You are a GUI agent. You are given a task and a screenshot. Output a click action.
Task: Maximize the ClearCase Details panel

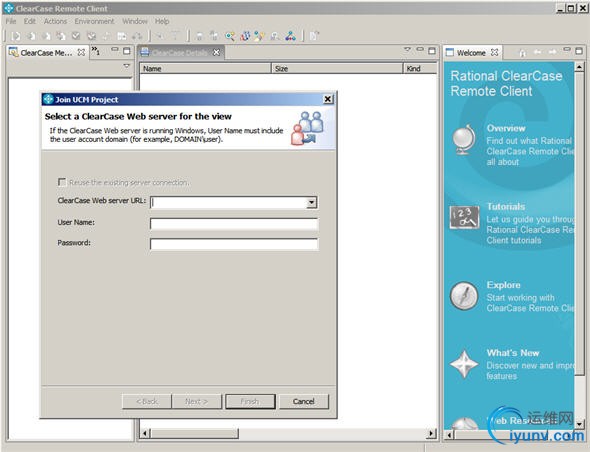432,50
